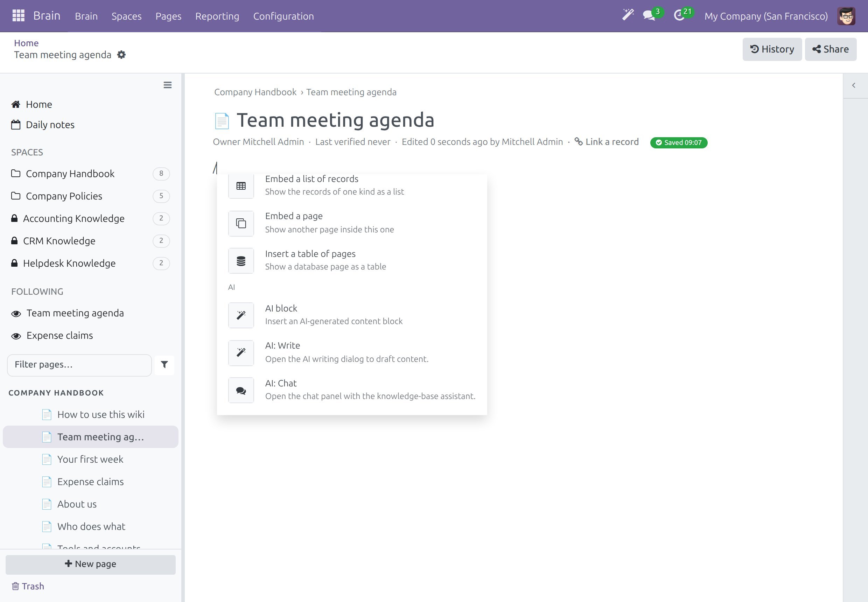Choose the Insert a table of pages database icon
Image resolution: width=868 pixels, height=602 pixels.
click(x=241, y=261)
